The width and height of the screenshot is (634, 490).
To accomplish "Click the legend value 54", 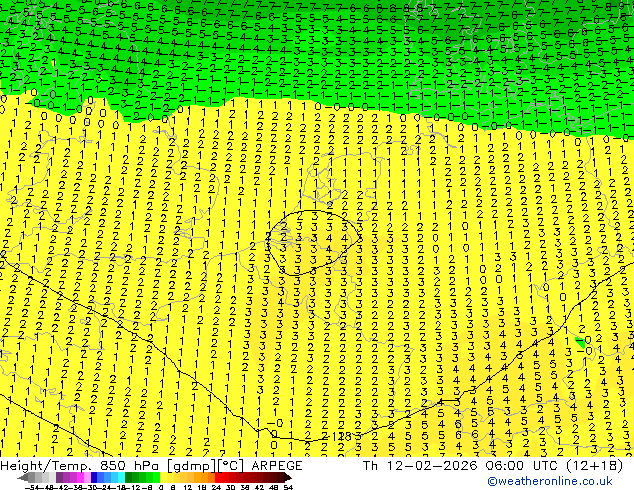I will (288, 487).
